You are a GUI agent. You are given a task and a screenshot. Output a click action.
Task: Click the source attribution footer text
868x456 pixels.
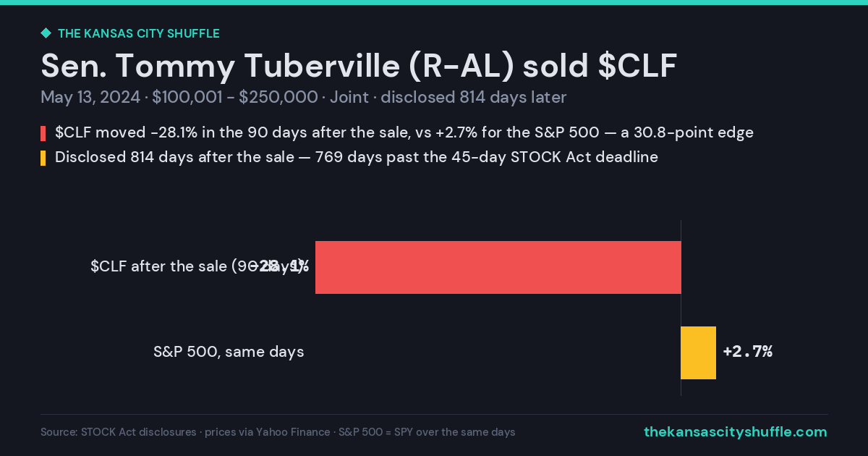[x=278, y=432]
